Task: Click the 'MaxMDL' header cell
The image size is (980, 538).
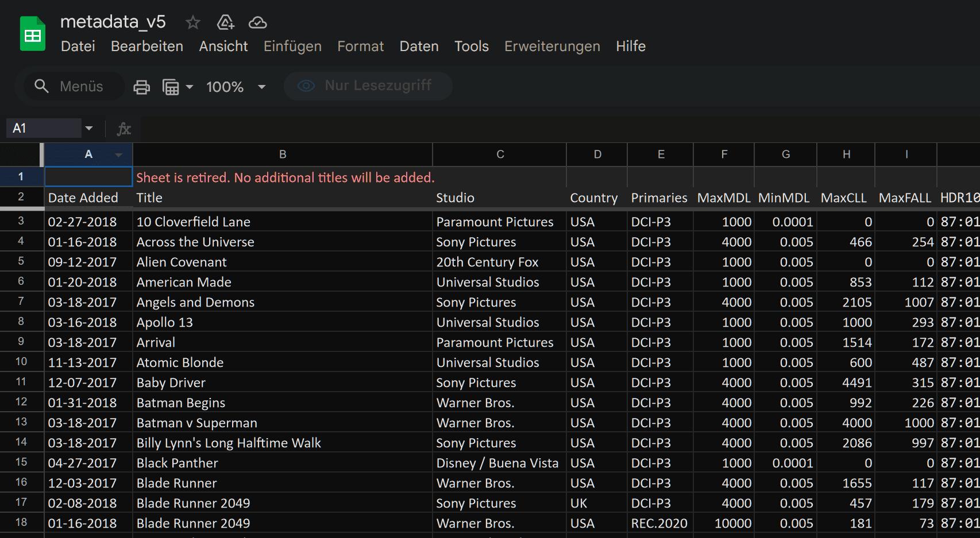Action: (724, 198)
